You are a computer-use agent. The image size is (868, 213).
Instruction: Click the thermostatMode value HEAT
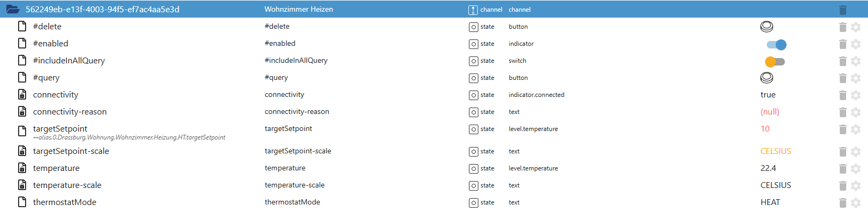(x=770, y=202)
